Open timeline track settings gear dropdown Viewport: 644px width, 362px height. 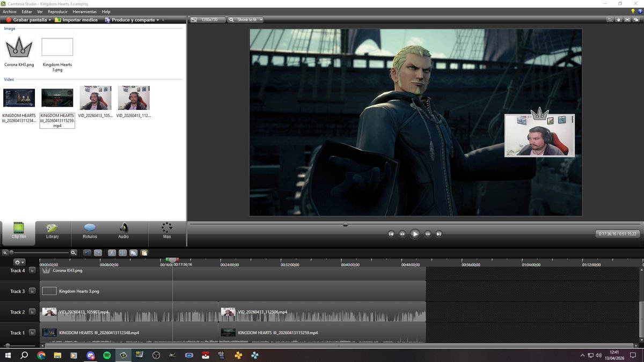click(20, 262)
